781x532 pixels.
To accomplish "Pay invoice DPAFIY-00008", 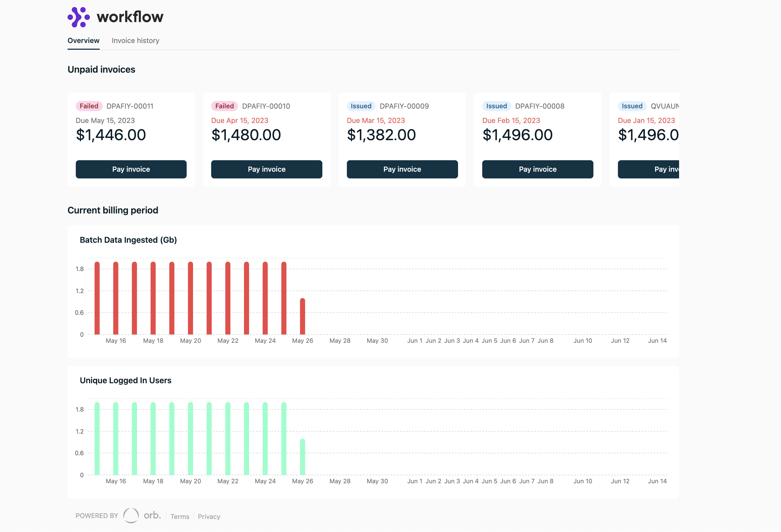I will point(538,169).
